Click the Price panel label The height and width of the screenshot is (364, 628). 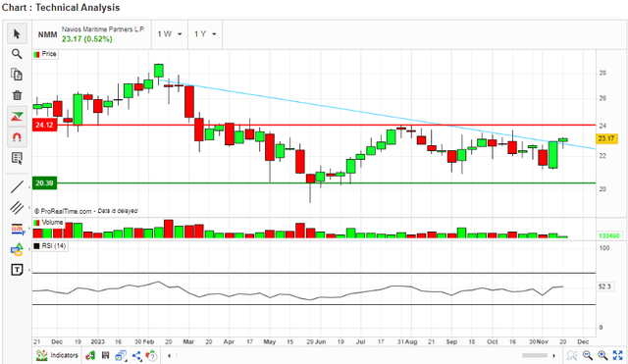pos(45,54)
